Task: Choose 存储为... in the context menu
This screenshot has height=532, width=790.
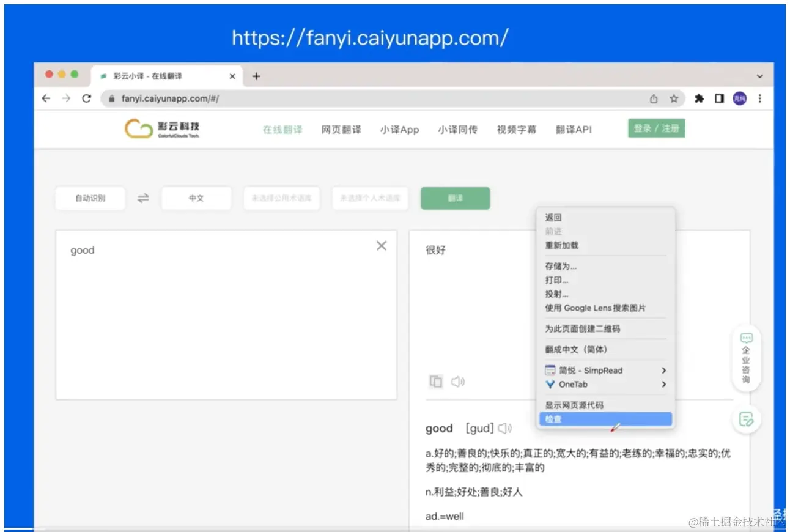Action: pyautogui.click(x=605, y=267)
